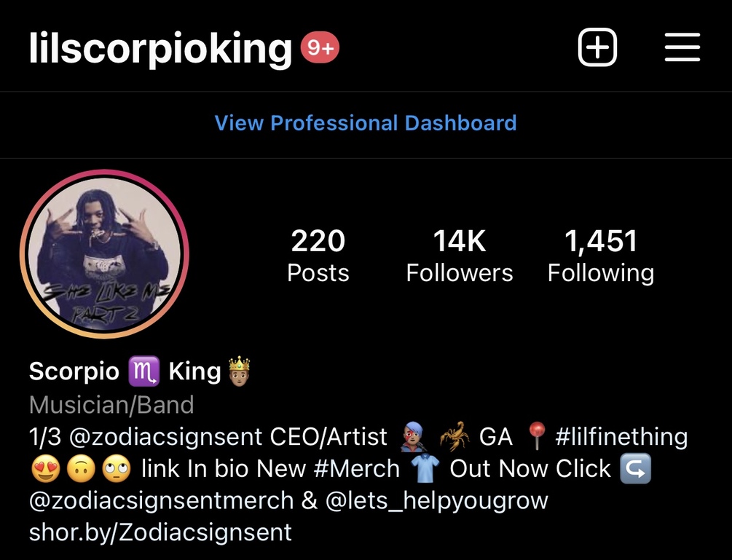Open the profile picture story ring
Screen dimensions: 732x560
(x=105, y=254)
